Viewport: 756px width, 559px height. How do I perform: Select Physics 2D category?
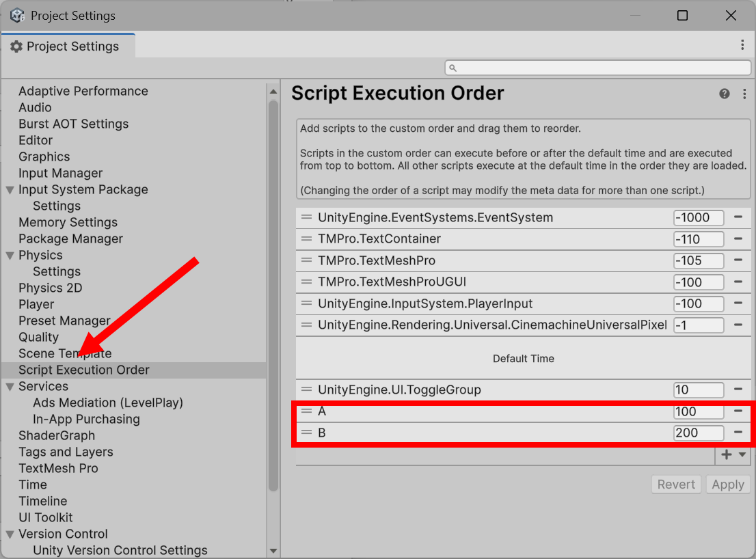[x=50, y=288]
